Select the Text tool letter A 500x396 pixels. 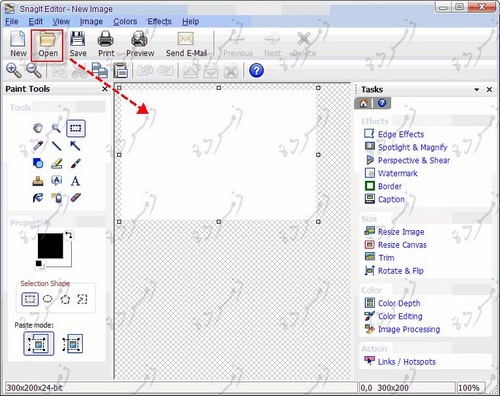[x=75, y=181]
